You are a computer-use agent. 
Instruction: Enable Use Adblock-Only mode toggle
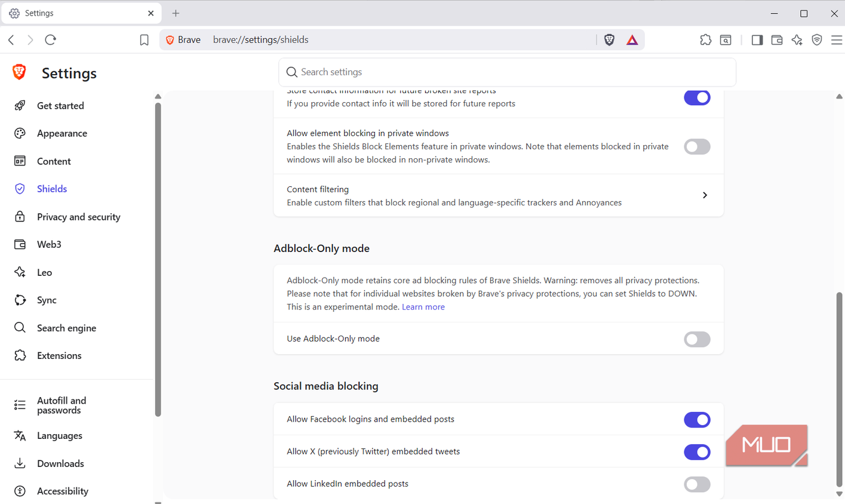[697, 339]
